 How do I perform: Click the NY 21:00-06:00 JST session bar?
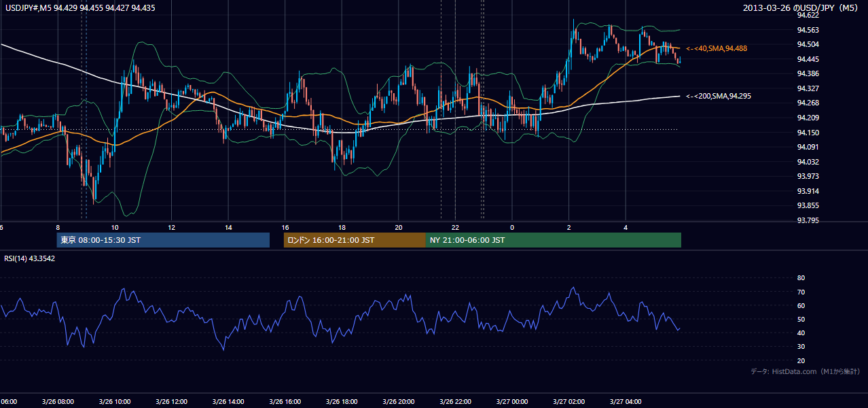point(554,240)
